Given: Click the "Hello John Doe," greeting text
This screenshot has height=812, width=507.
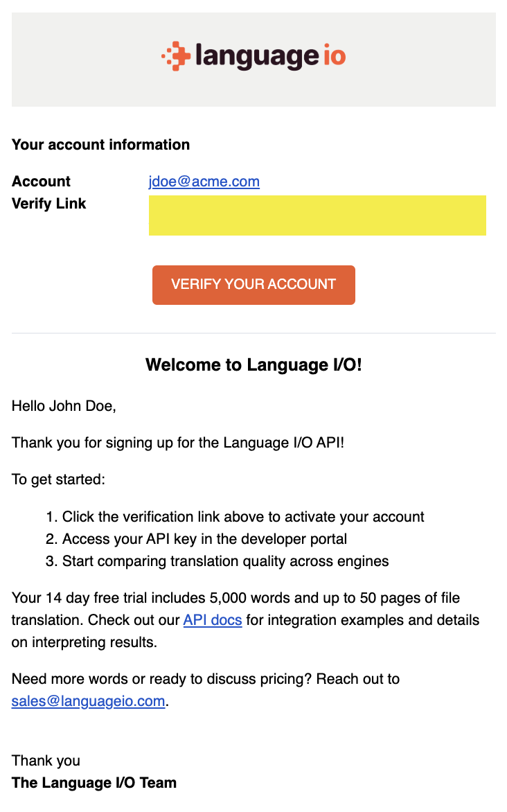Looking at the screenshot, I should click(64, 406).
